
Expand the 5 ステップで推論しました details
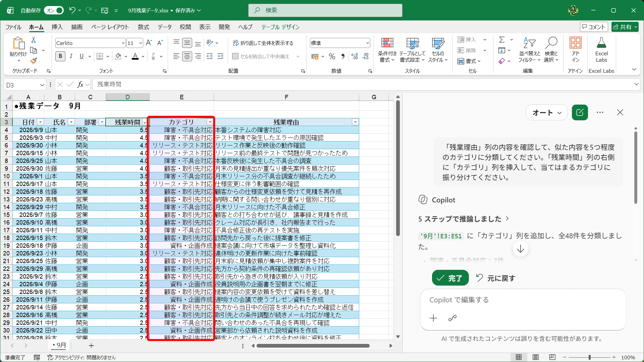(x=463, y=219)
